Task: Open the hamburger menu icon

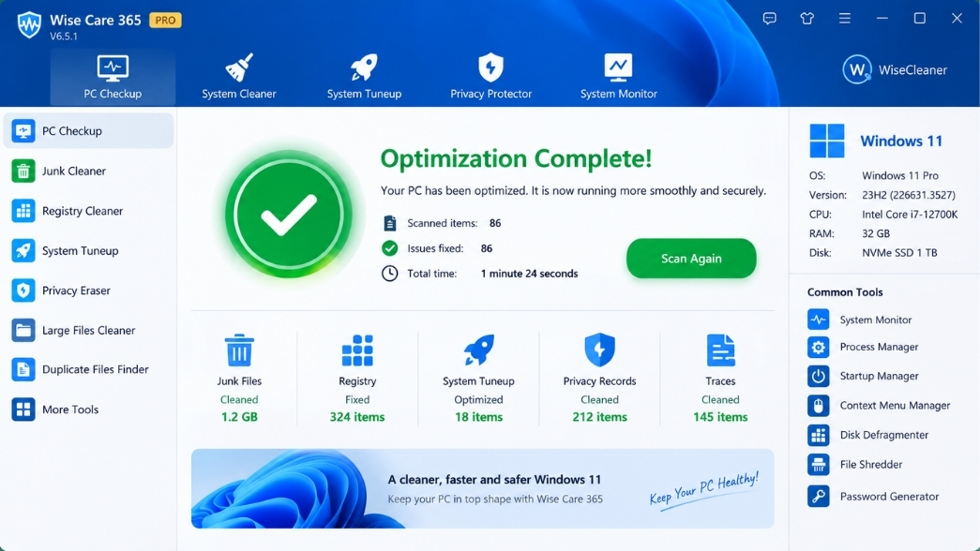Action: [844, 18]
